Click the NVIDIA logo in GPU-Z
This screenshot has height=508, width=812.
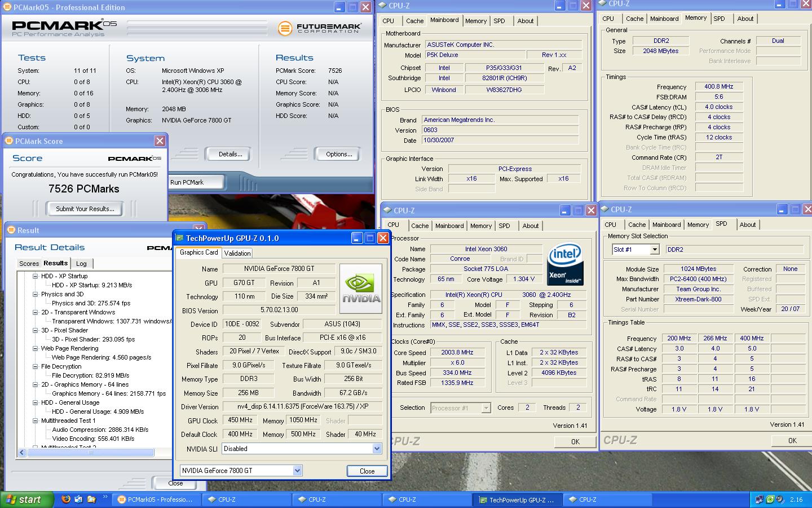(361, 288)
